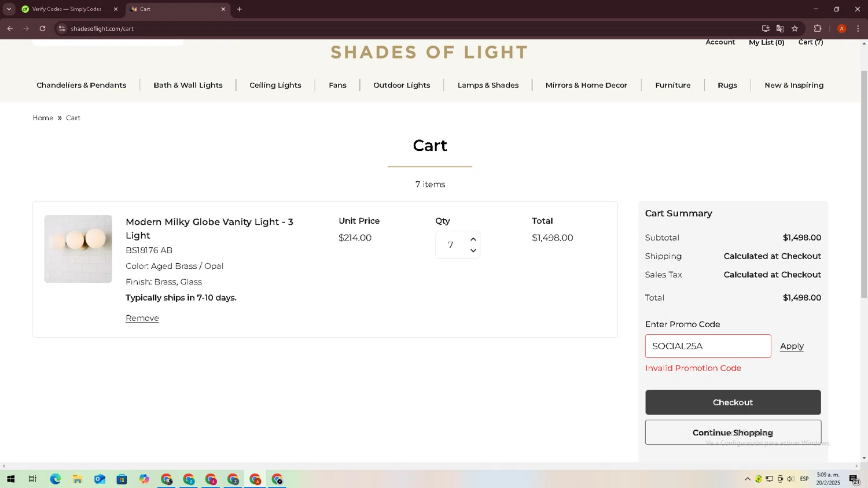Close the Verify Codes — SimplyCodes tab
Image resolution: width=868 pixels, height=488 pixels.
pyautogui.click(x=115, y=9)
